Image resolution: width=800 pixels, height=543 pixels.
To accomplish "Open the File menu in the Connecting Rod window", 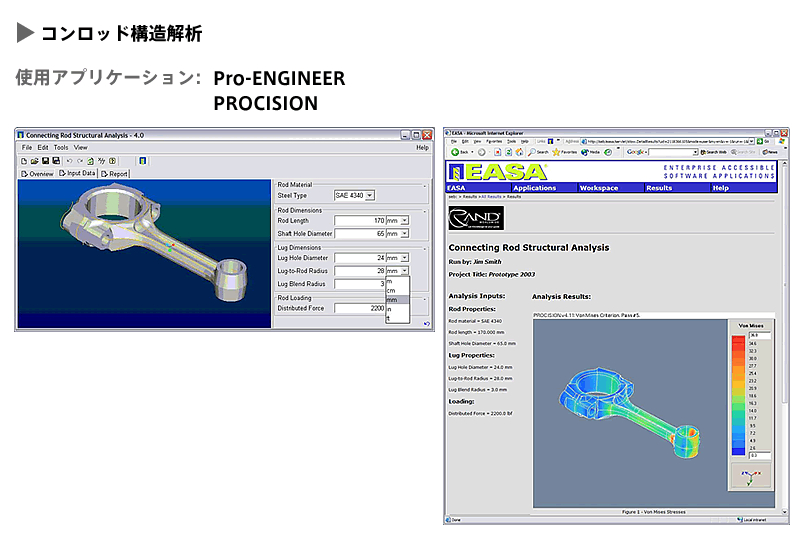I will click(27, 147).
